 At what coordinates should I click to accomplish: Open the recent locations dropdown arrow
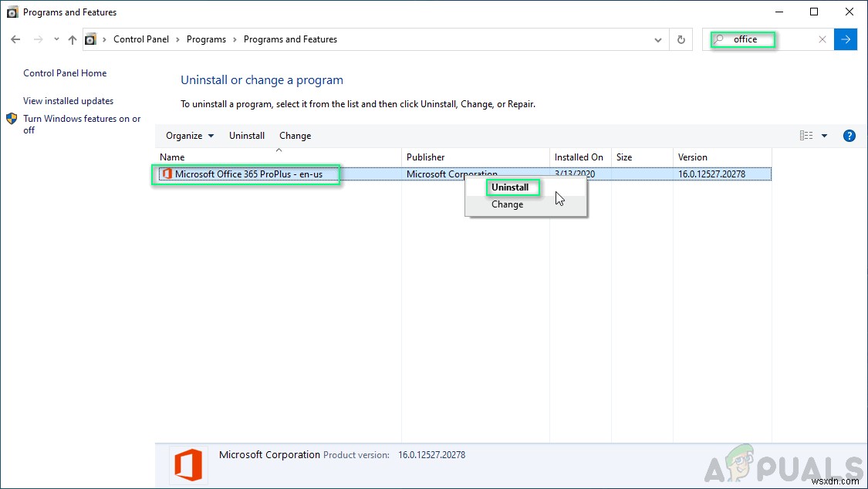point(56,39)
